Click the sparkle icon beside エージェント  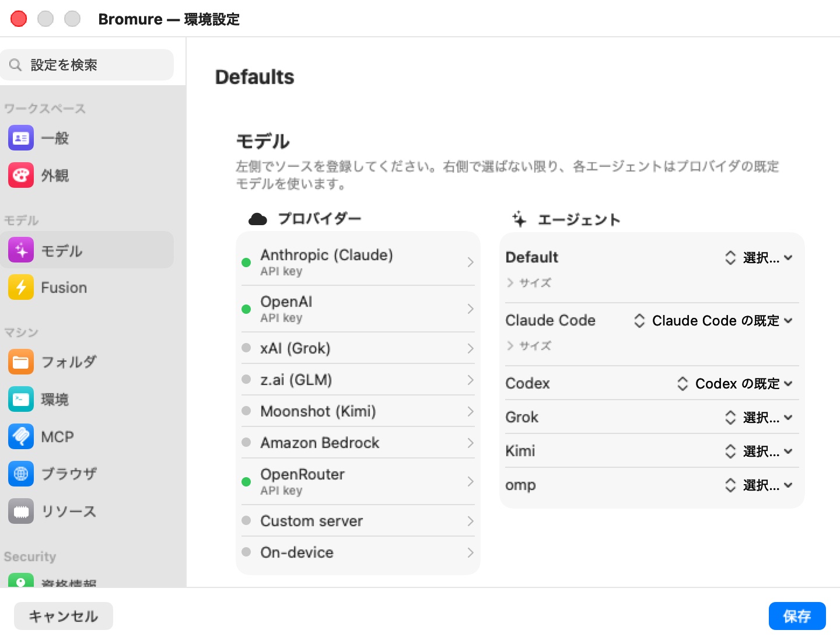[519, 219]
